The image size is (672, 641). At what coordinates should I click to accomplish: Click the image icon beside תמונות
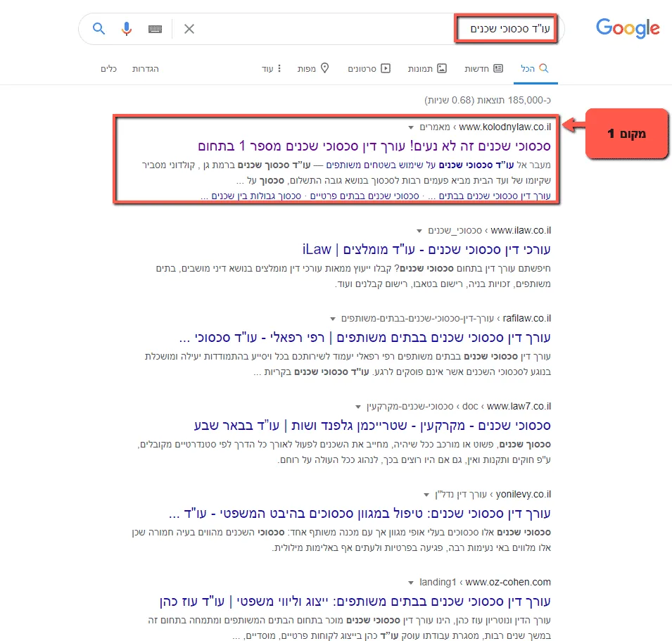point(442,68)
